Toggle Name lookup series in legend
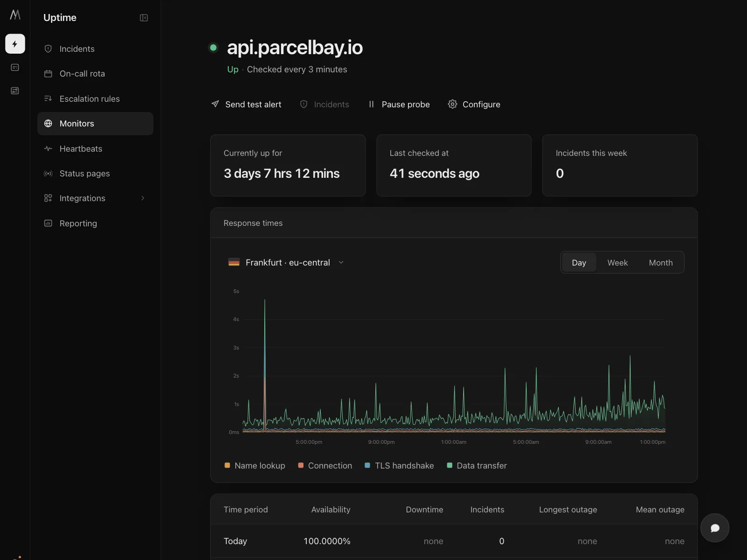 coord(255,465)
